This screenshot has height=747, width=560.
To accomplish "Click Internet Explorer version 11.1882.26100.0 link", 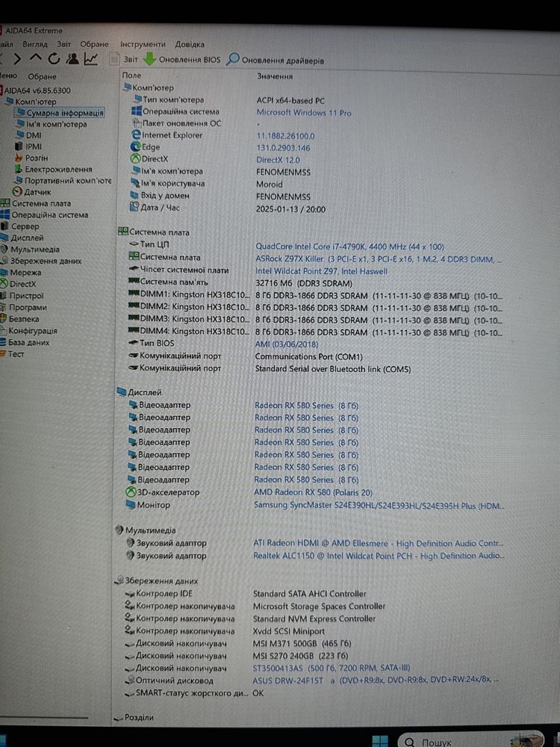I will tap(285, 136).
